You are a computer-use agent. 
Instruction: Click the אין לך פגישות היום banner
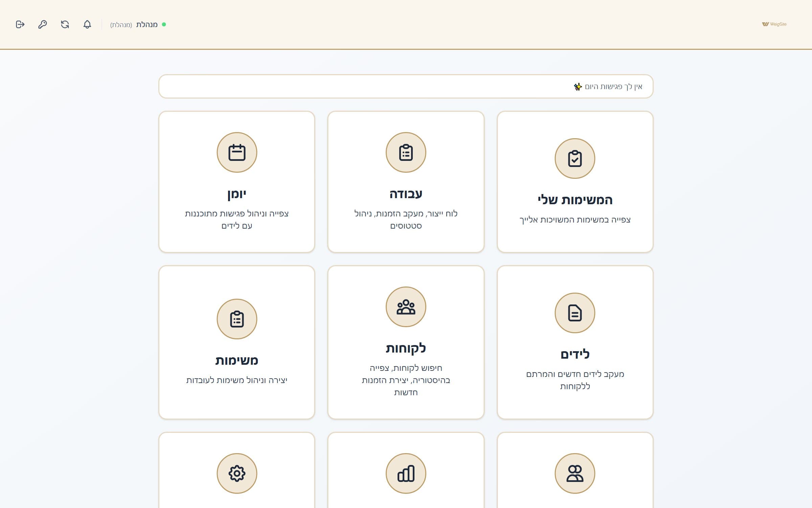406,86
